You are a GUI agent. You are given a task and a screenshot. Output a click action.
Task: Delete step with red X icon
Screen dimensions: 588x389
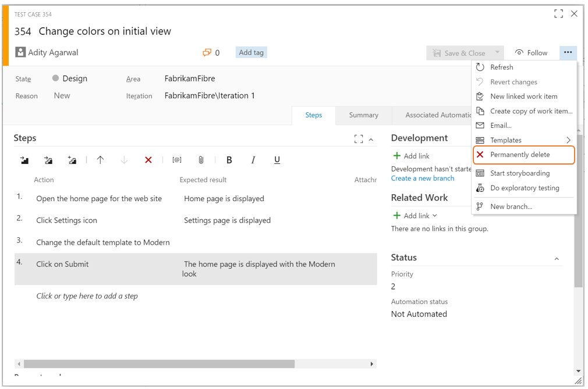click(148, 160)
